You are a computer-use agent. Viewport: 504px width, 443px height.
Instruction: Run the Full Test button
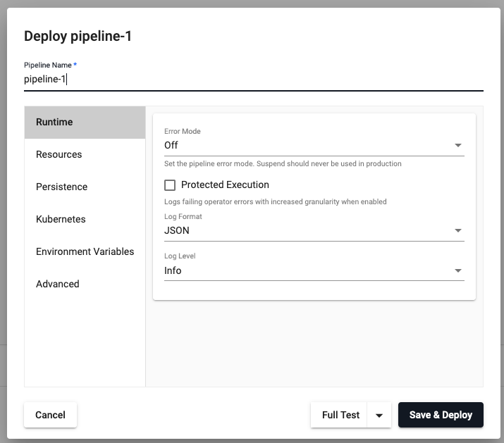[339, 415]
